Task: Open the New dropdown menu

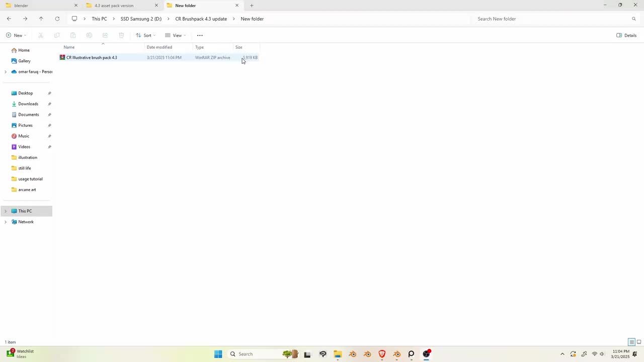Action: (16, 35)
